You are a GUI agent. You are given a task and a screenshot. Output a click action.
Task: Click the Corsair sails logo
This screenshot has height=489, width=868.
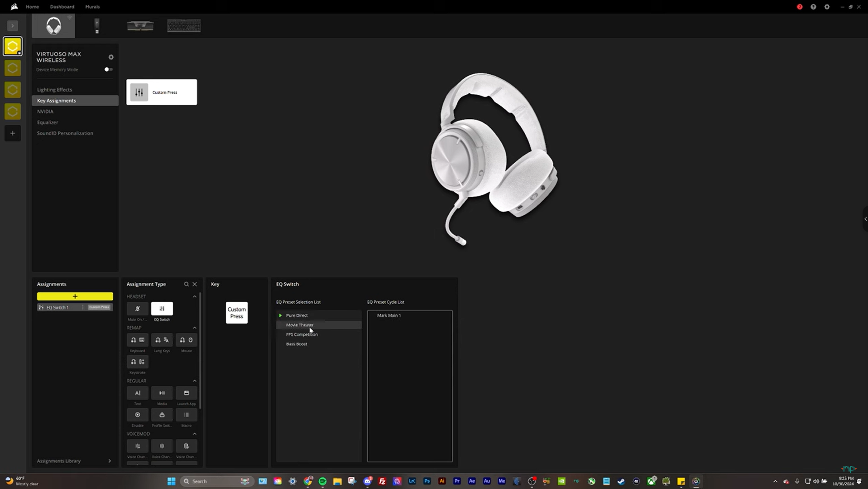pos(14,7)
